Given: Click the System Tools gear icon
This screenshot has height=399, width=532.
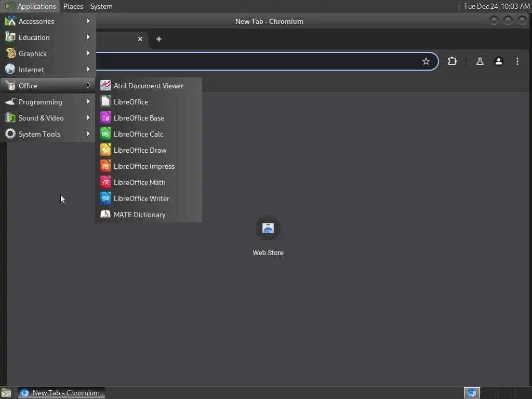Looking at the screenshot, I should click(10, 134).
